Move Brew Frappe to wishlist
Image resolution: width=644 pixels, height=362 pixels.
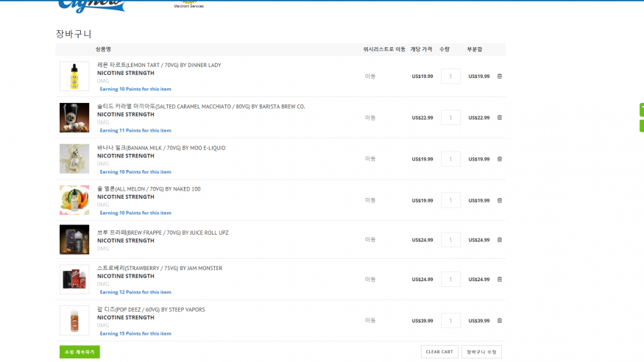click(x=370, y=240)
